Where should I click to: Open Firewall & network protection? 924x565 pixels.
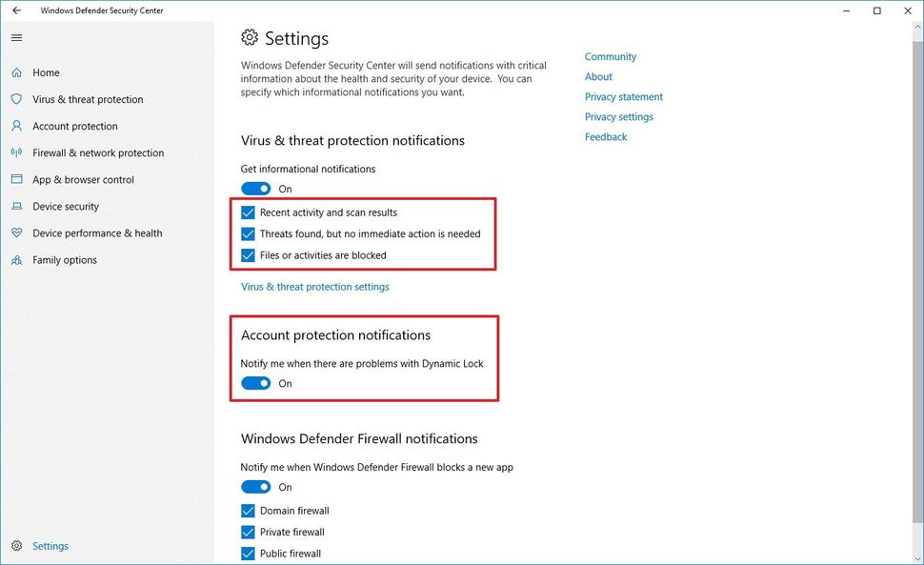[x=96, y=151]
